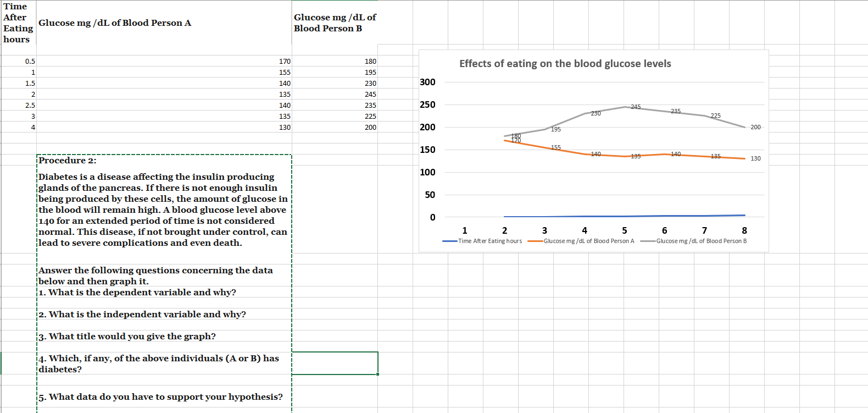Click the 'Glucose mg/dL of Blood Person A' legend entry
868x413 pixels.
[581, 241]
